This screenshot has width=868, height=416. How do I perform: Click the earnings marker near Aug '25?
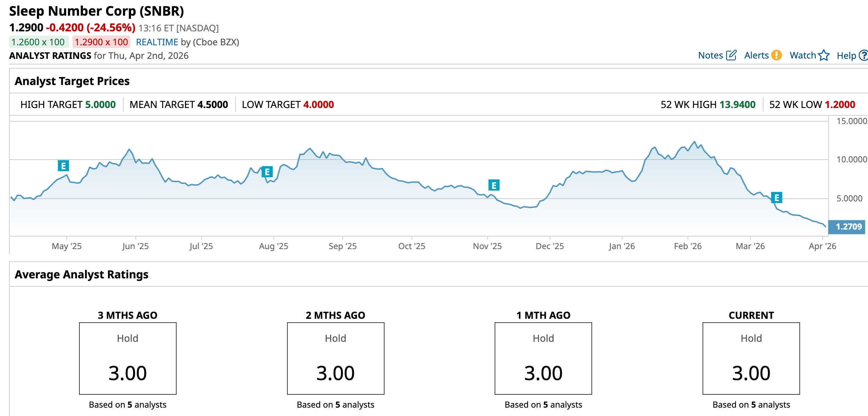pyautogui.click(x=267, y=172)
